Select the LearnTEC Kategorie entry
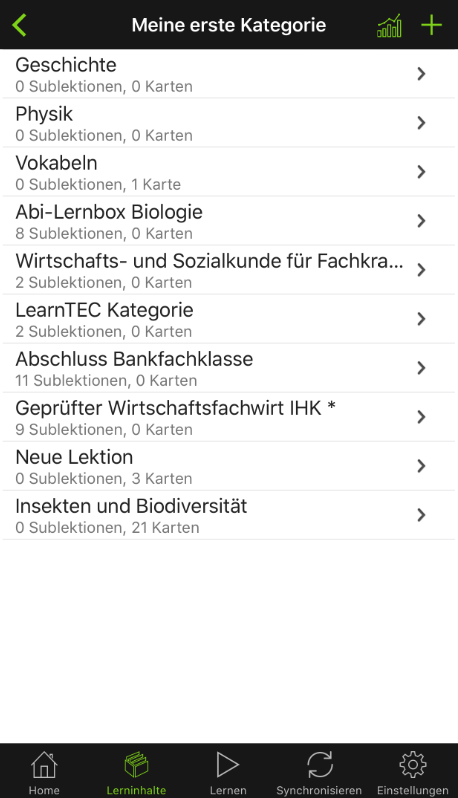Screen dimensions: 458x798 (229, 319)
